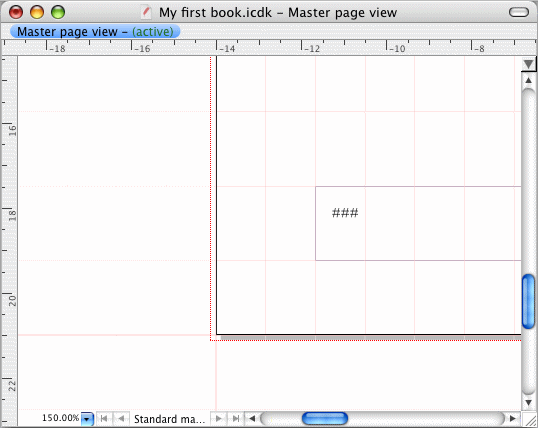Click the document icon in title bar
The width and height of the screenshot is (538, 428).
click(147, 12)
